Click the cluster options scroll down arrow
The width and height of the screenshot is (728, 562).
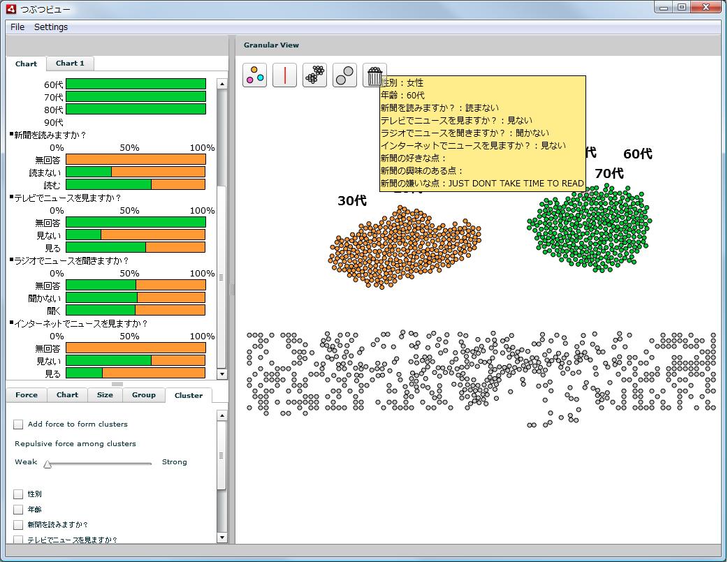pos(222,538)
